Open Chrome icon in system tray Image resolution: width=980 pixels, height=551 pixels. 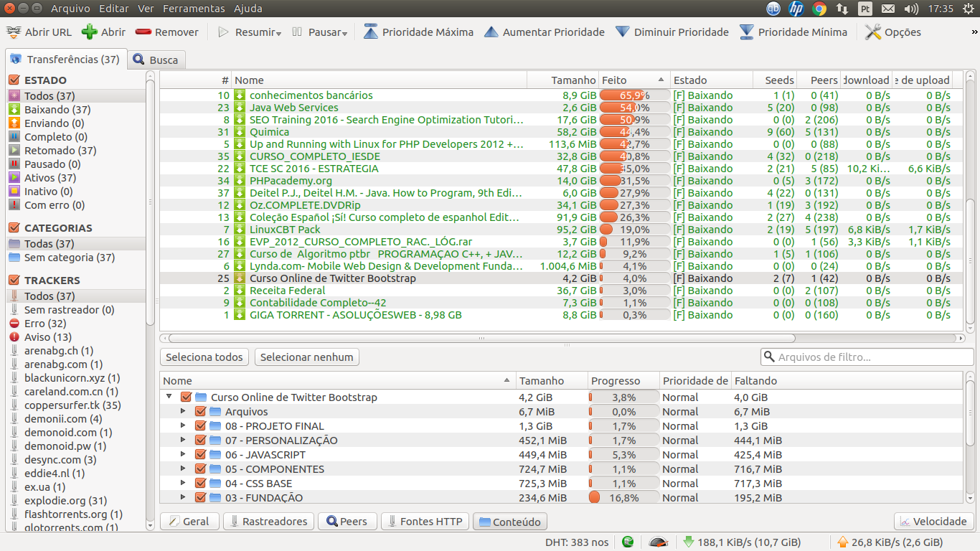[x=819, y=9]
